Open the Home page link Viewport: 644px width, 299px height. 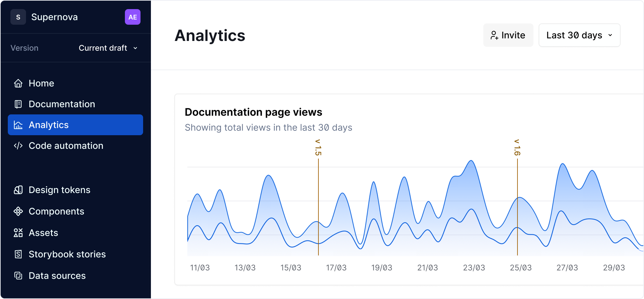41,83
